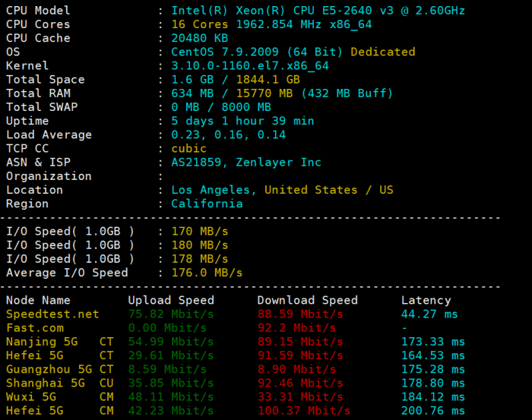Click the 20480 KB CPU cache value
This screenshot has width=532, height=420.
click(x=199, y=38)
